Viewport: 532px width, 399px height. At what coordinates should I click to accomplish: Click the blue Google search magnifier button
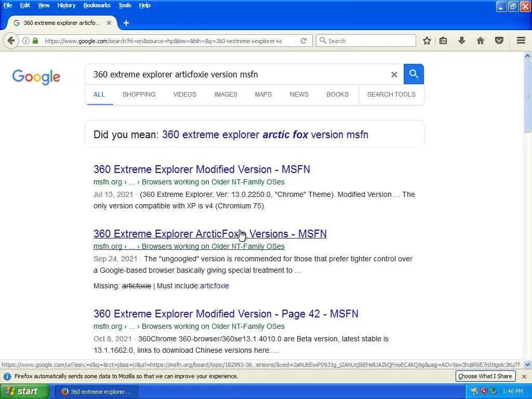pyautogui.click(x=414, y=74)
